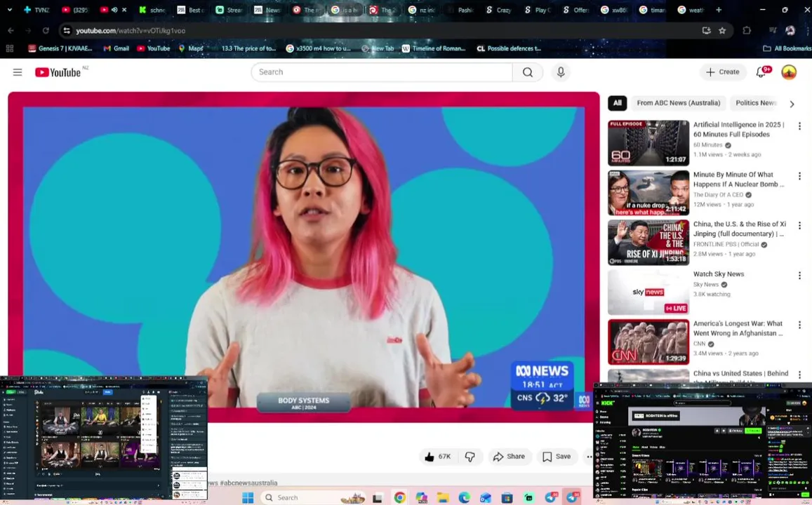
Task: Start voice search with the microphone
Action: tap(561, 72)
